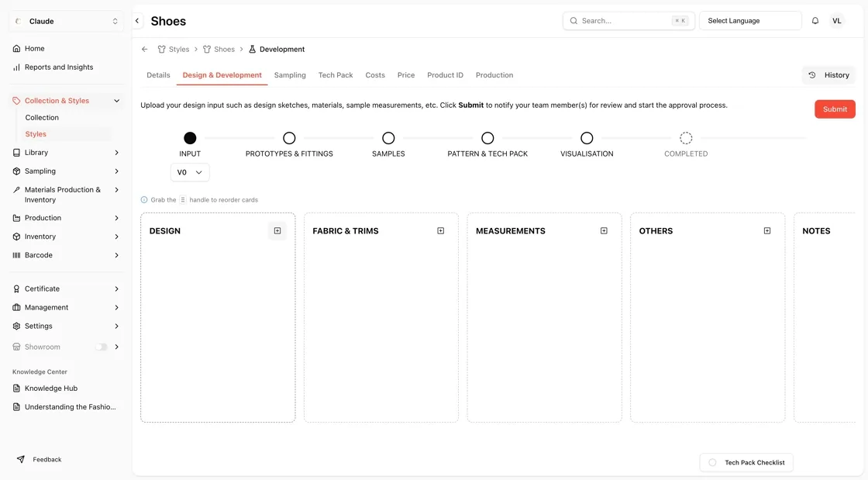The image size is (868, 480).
Task: Open notifications bell icon
Action: pos(815,21)
